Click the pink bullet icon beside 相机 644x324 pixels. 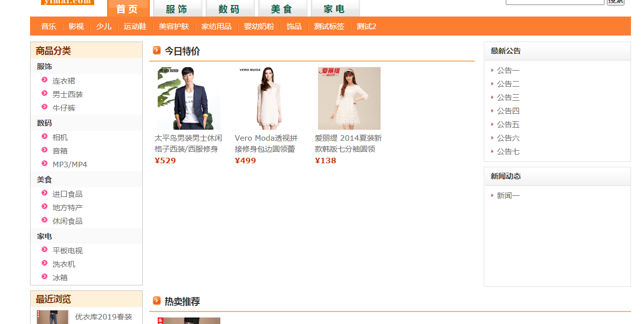pyautogui.click(x=45, y=136)
